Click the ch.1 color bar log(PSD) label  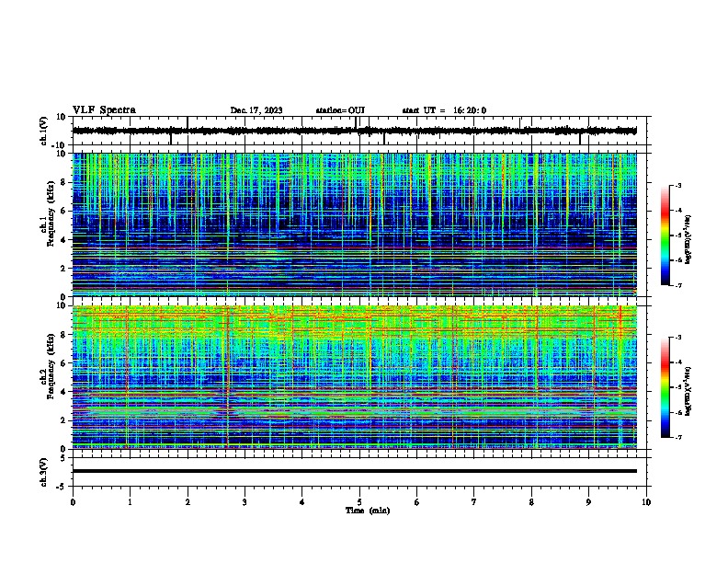[x=688, y=240]
